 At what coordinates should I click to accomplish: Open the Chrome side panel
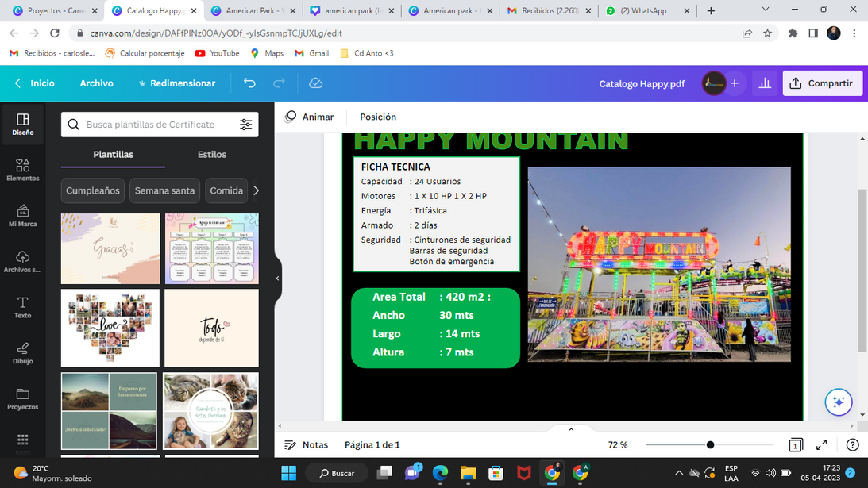[x=813, y=33]
